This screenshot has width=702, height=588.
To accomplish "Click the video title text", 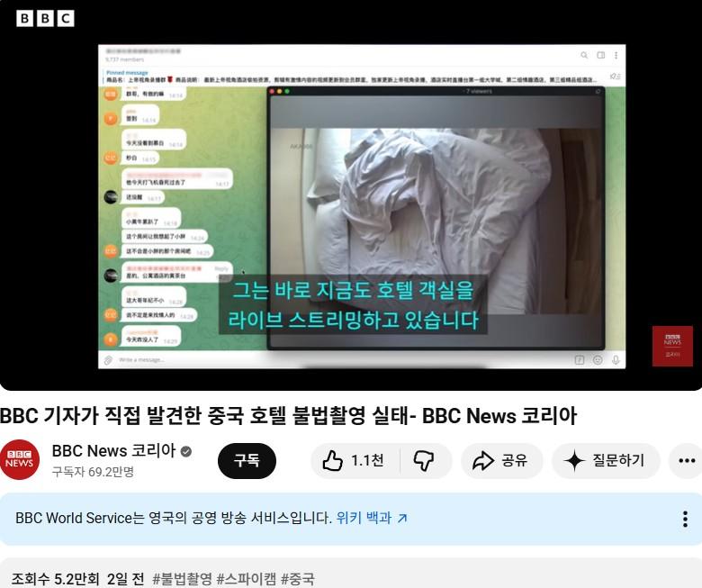I will [288, 416].
